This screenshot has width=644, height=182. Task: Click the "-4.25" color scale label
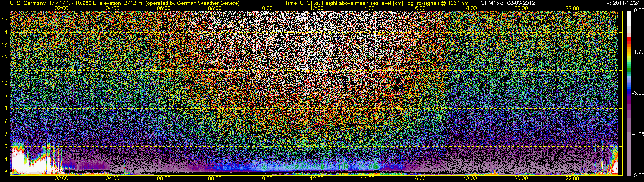pyautogui.click(x=638, y=134)
